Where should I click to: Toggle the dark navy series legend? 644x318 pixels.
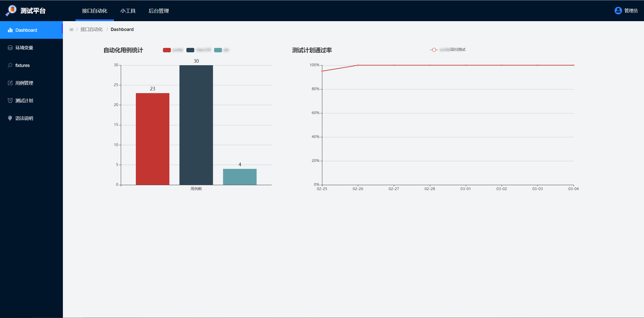[190, 50]
